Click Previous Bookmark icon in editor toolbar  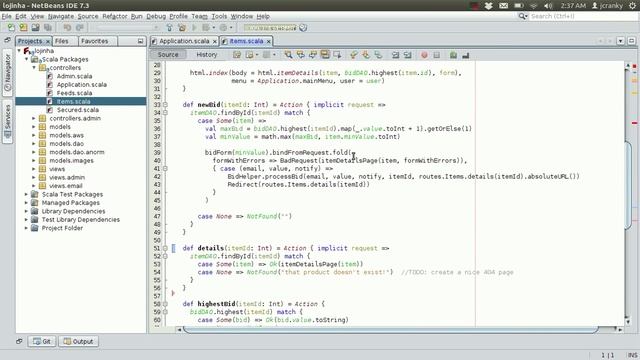pos(353,55)
